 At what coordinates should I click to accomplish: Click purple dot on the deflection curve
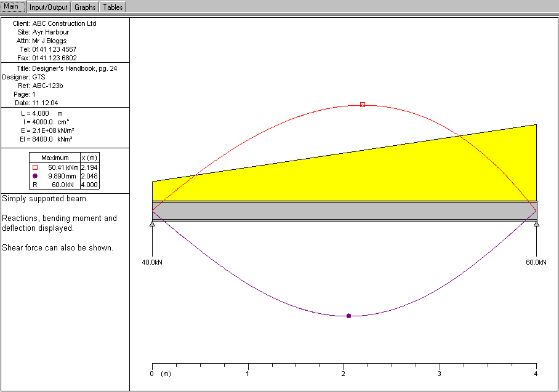349,316
